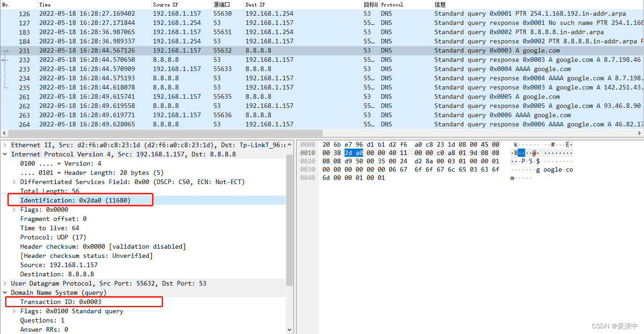
Task: Select the Time to live: 64 field
Action: [x=51, y=227]
